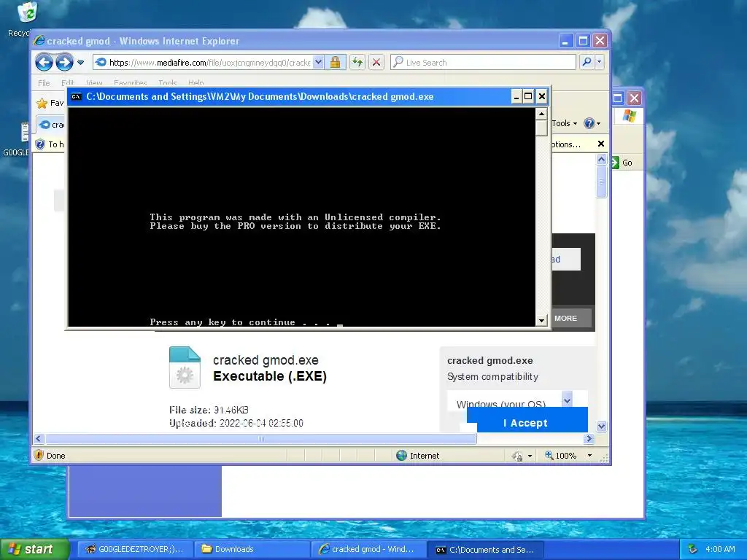Stop loading with the red X
Screen dimensions: 747x560
[376, 63]
